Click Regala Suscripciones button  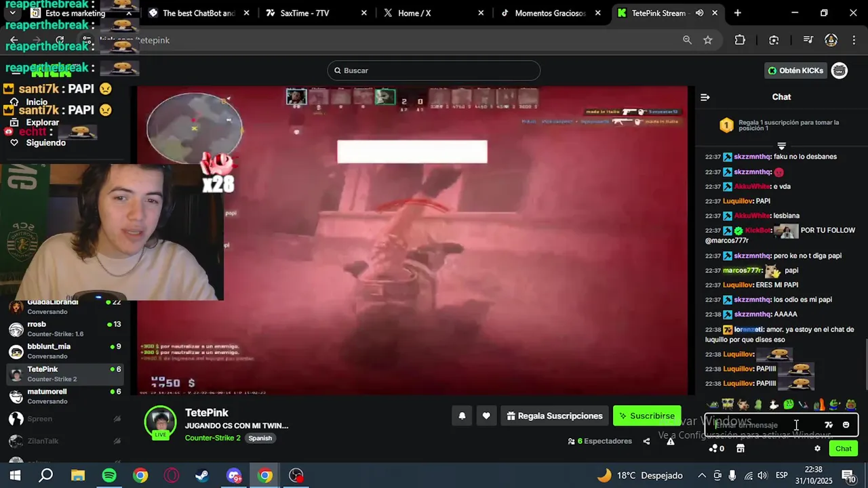pyautogui.click(x=555, y=416)
